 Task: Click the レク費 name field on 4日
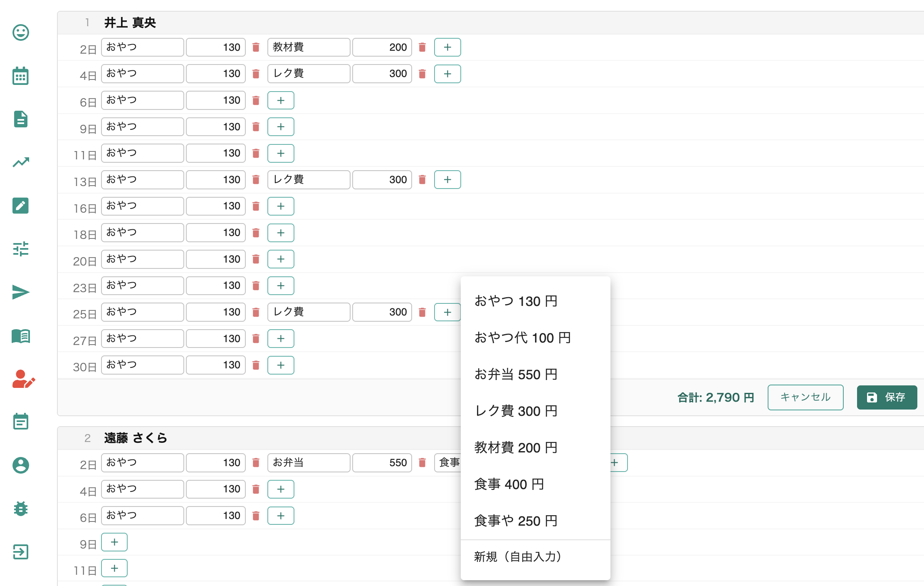[x=308, y=74]
